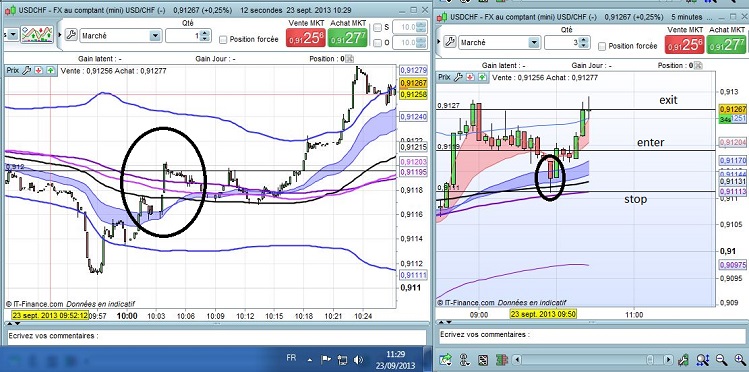Click red down arrow icon in left Prix bar
This screenshot has width=749, height=372.
(39, 70)
